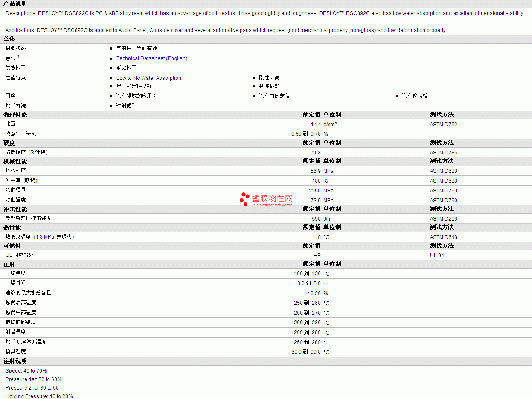Click the 总体 section header
This screenshot has width=532, height=399.
9,39
